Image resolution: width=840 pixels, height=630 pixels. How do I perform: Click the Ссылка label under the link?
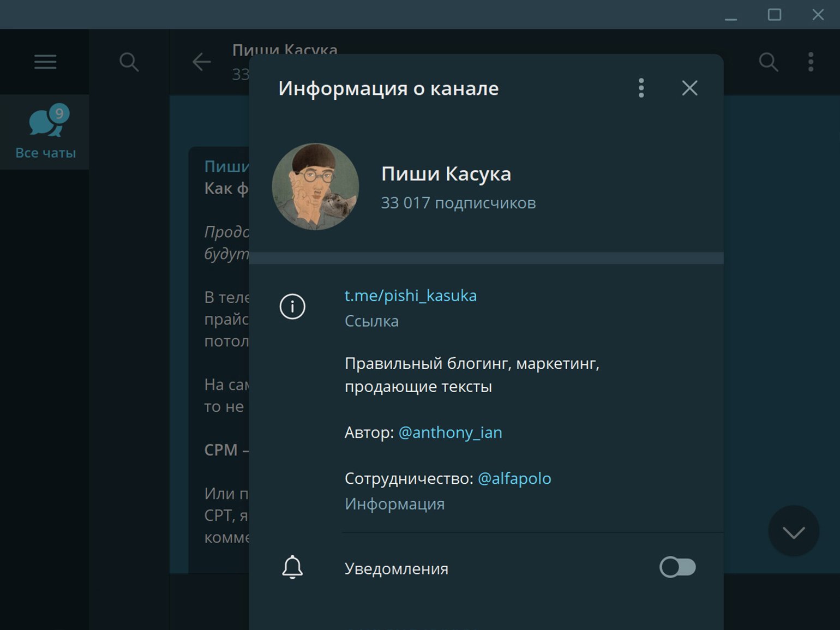(371, 321)
